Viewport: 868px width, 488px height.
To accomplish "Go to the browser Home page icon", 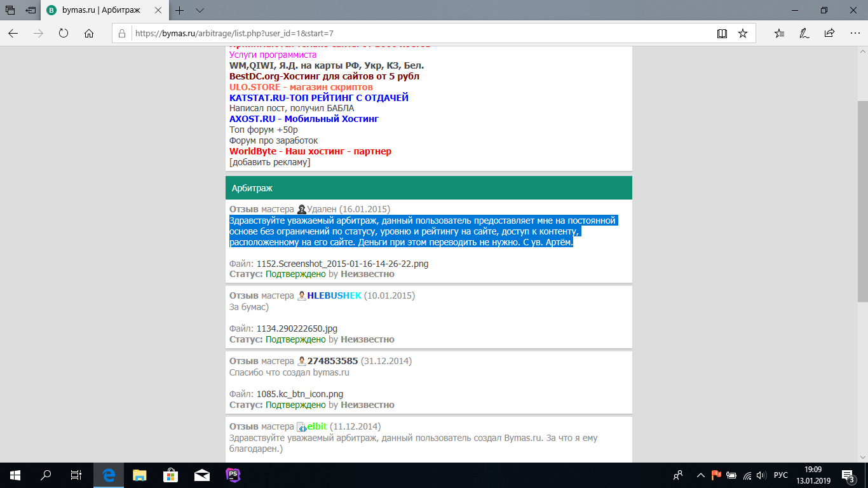I will pyautogui.click(x=89, y=34).
